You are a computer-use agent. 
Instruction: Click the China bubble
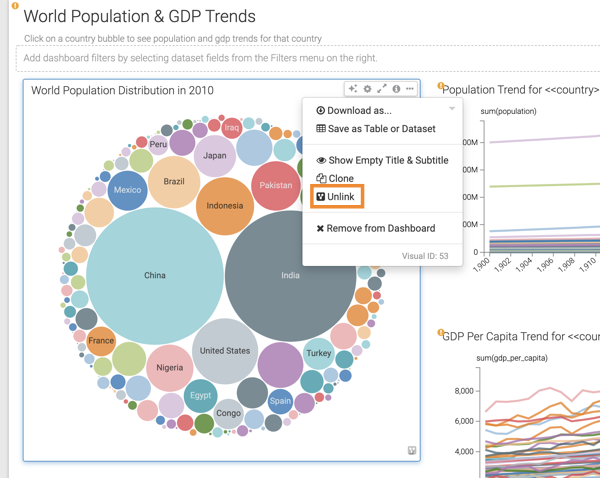click(x=155, y=275)
